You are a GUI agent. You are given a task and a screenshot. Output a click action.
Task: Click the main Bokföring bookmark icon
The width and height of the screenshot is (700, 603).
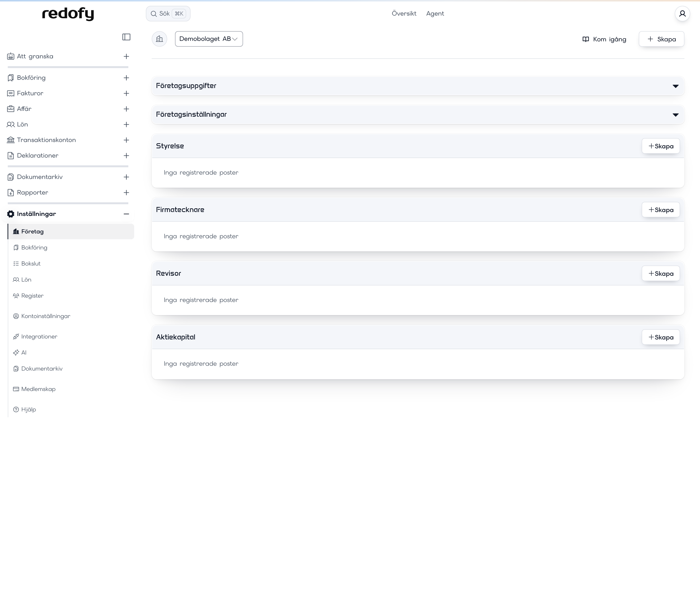click(x=11, y=78)
